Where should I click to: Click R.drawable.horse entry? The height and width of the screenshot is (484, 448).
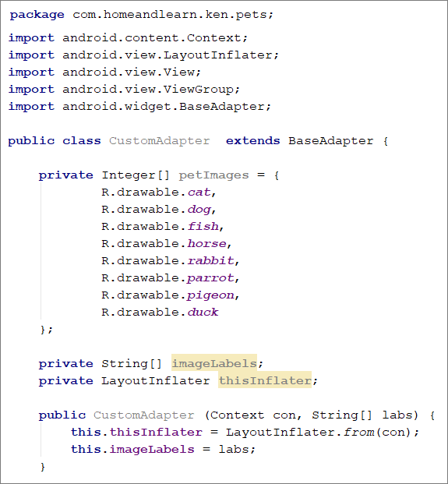pos(166,244)
